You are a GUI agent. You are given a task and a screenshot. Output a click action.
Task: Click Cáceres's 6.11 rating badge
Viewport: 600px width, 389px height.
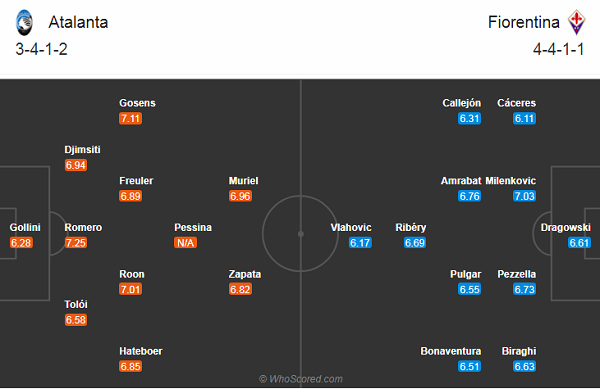click(524, 119)
